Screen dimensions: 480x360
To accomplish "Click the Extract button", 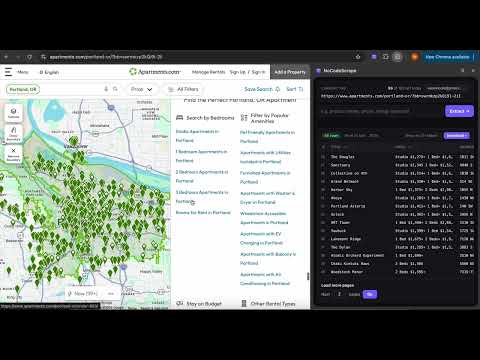I will (459, 111).
